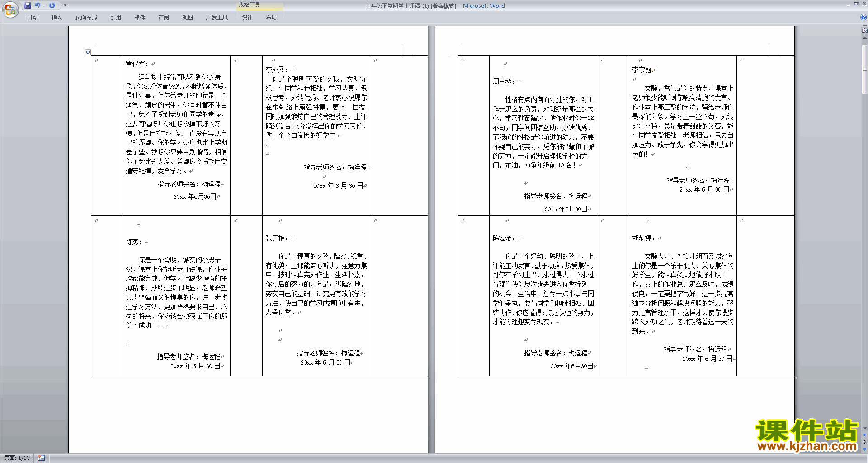Image resolution: width=868 pixels, height=463 pixels.
Task: Click the table move handle icon
Action: point(88,52)
